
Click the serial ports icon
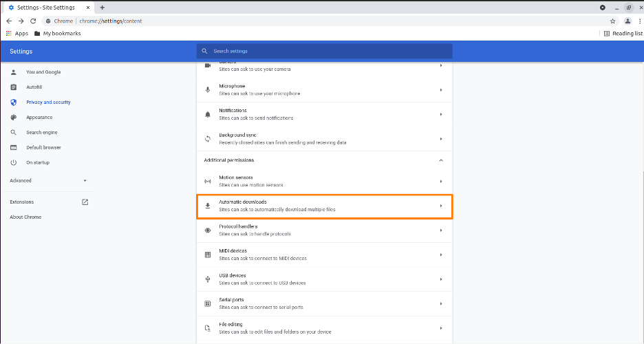coord(208,304)
